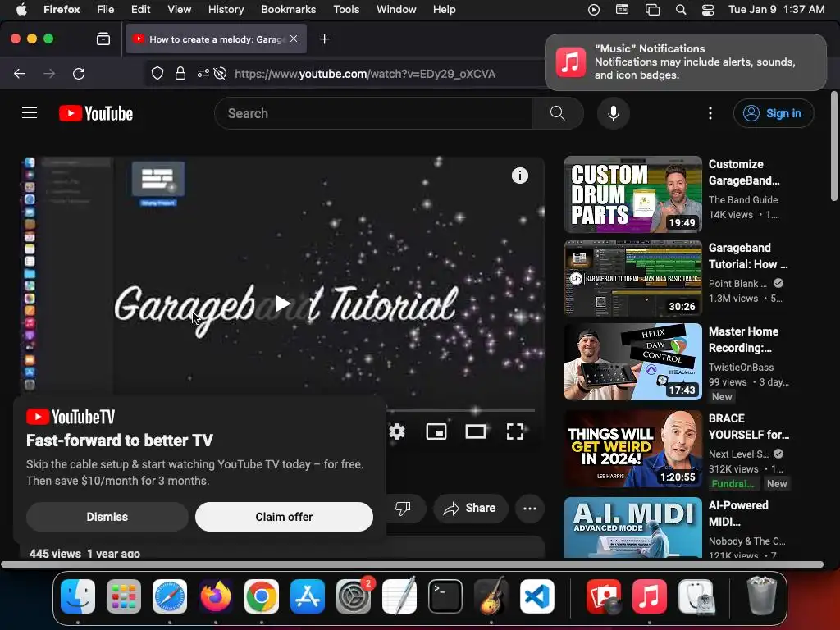Click the search magnifier button
840x630 pixels.
557,113
